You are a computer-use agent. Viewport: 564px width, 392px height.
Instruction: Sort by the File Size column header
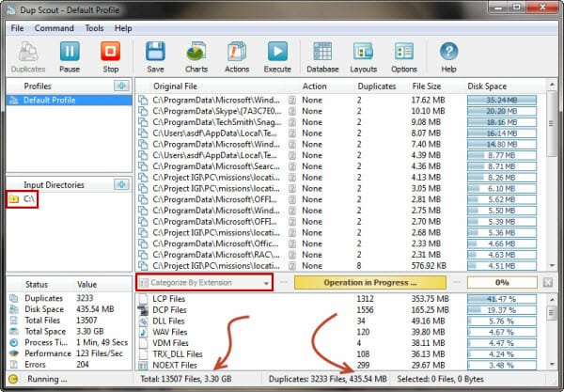(426, 86)
